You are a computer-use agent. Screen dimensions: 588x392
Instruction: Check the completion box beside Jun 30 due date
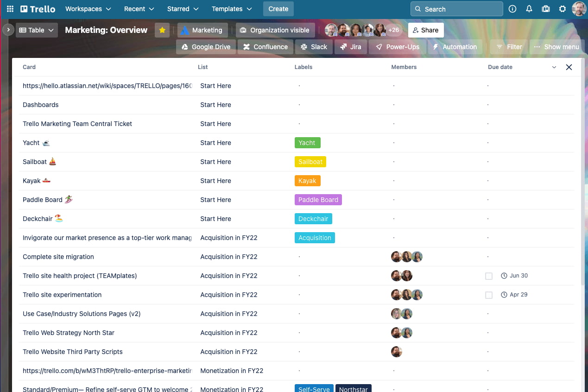tap(488, 275)
